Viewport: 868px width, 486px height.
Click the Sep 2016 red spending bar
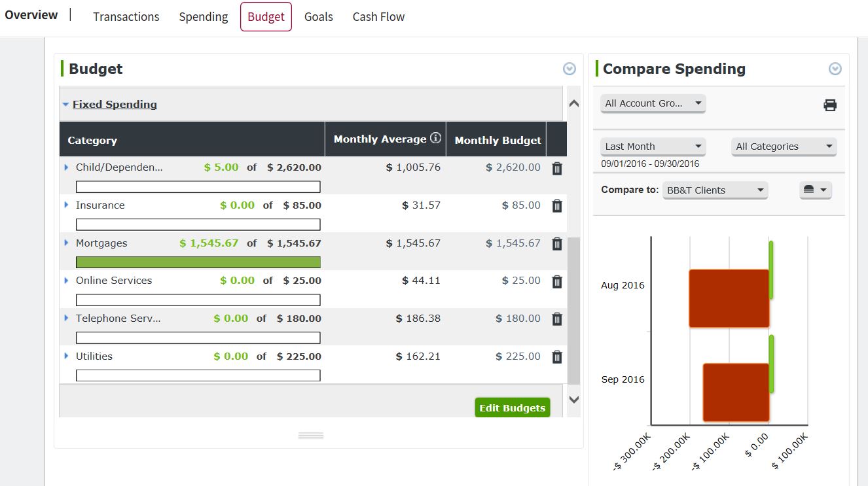[x=736, y=392]
